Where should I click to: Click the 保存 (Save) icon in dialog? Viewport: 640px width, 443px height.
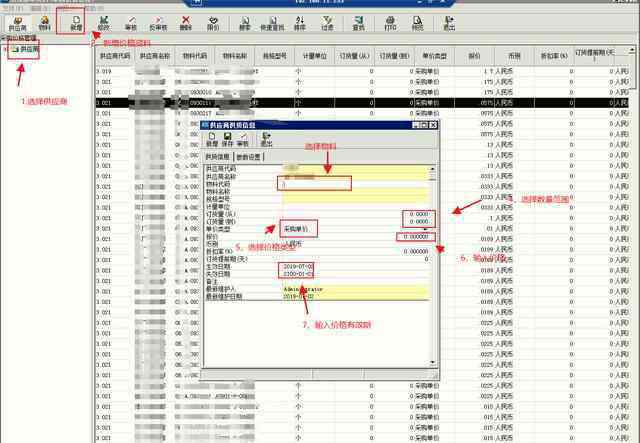pyautogui.click(x=227, y=139)
